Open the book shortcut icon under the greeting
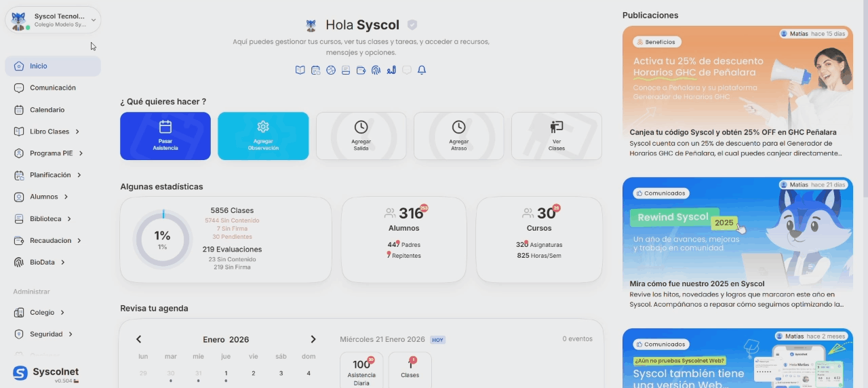This screenshot has width=868, height=388. 300,70
